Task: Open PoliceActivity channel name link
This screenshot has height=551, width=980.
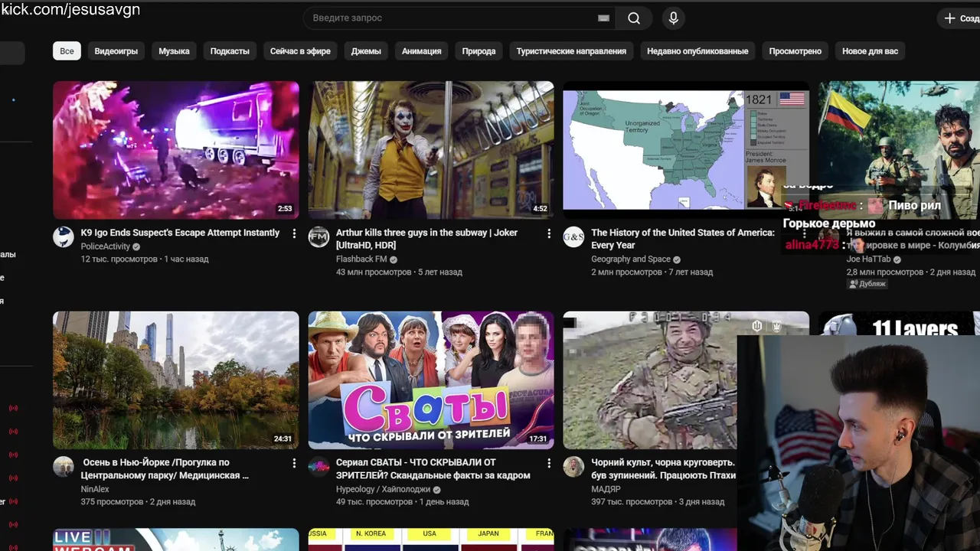Action: [x=106, y=246]
